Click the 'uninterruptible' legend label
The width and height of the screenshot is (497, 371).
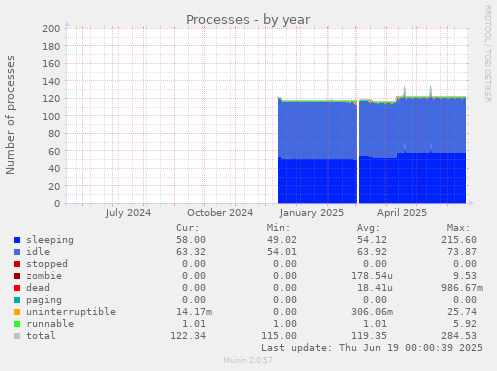point(71,312)
